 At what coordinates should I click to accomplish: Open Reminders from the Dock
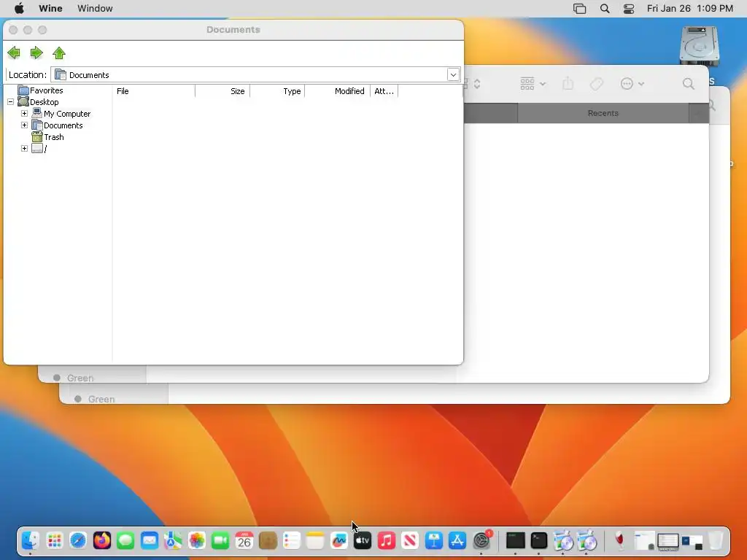292,541
